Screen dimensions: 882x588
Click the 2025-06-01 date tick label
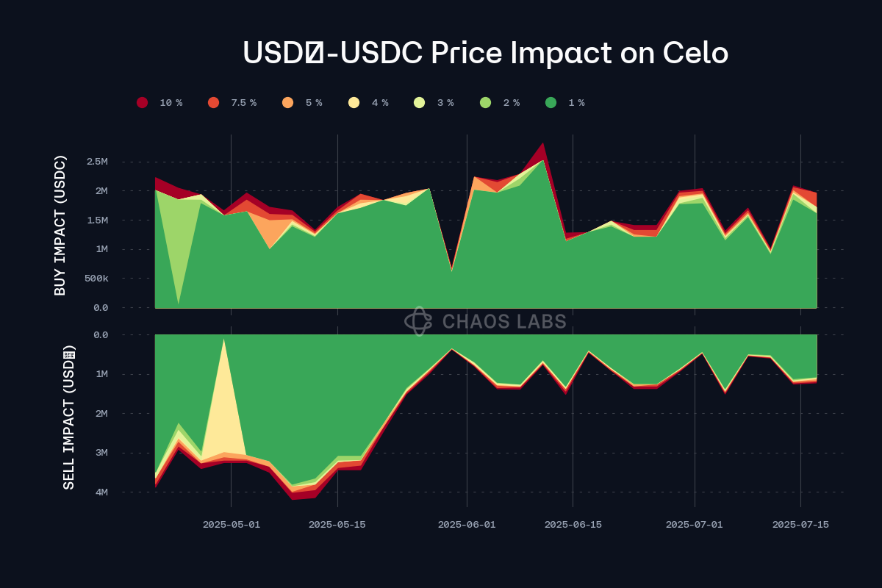pyautogui.click(x=467, y=525)
